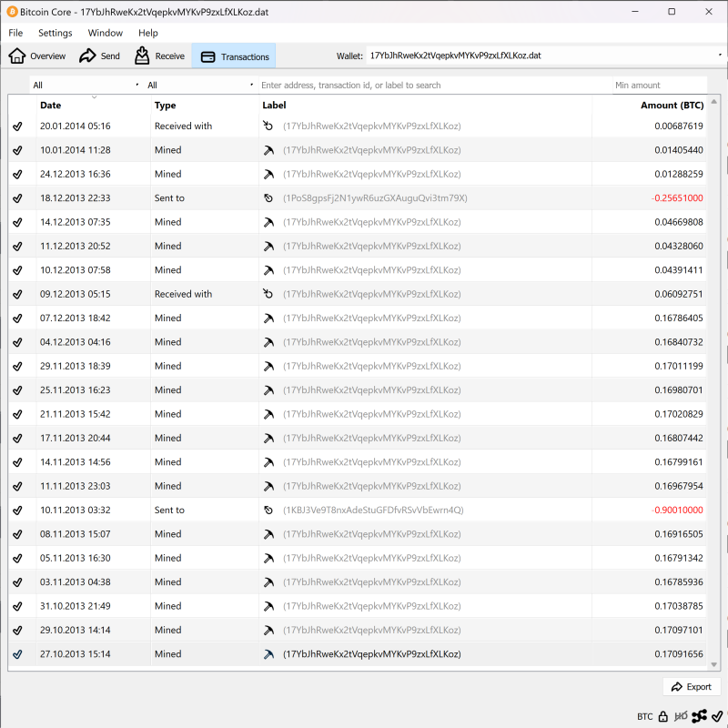Select the label (1PoS8gpsFj2N1ywR6uzGXAuguQvi3tm79X)
Viewport: 728px width, 728px height.
pos(375,198)
